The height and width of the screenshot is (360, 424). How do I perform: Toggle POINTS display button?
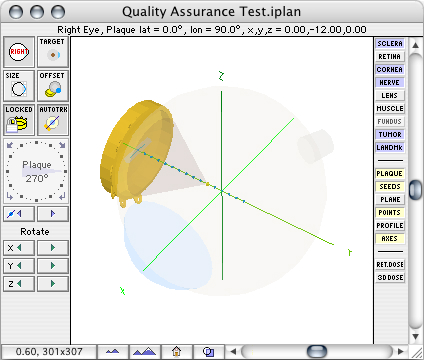(x=390, y=213)
